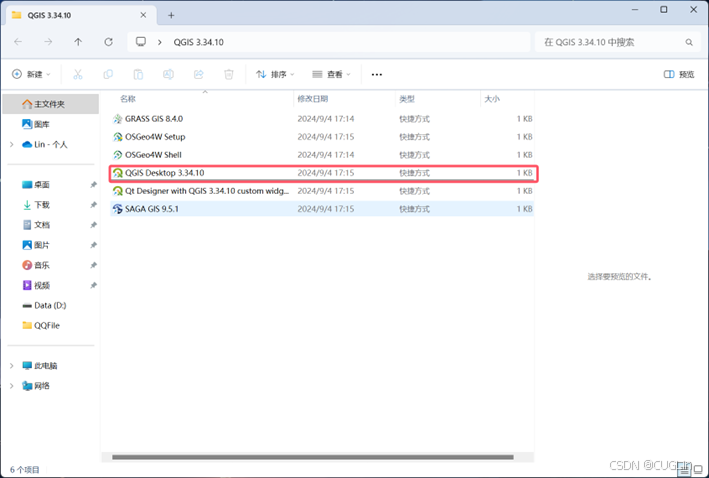Open 主文件夹 in the sidebar
The image size is (709, 478).
click(x=51, y=104)
